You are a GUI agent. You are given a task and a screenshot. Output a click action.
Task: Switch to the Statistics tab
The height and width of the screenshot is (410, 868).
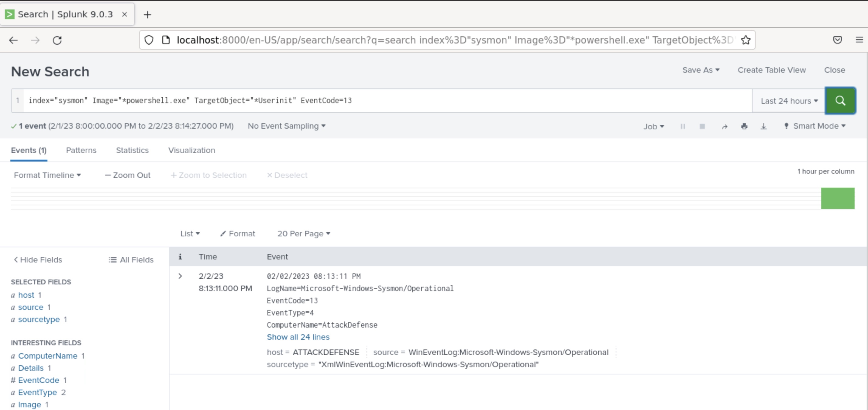[133, 150]
